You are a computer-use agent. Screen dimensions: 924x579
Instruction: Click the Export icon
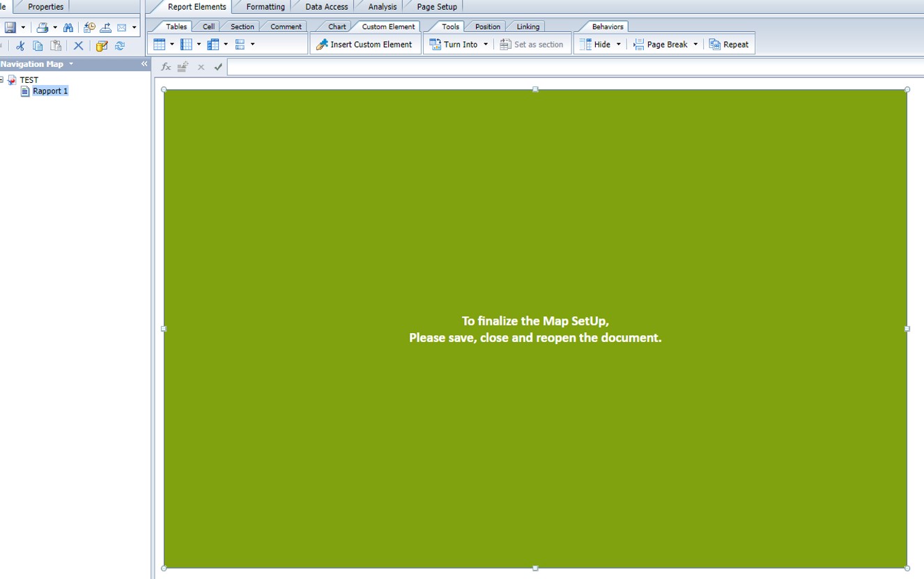pyautogui.click(x=105, y=28)
